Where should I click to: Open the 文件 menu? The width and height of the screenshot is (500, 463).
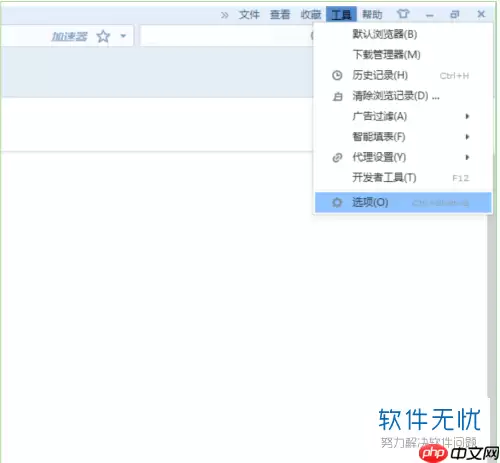249,14
